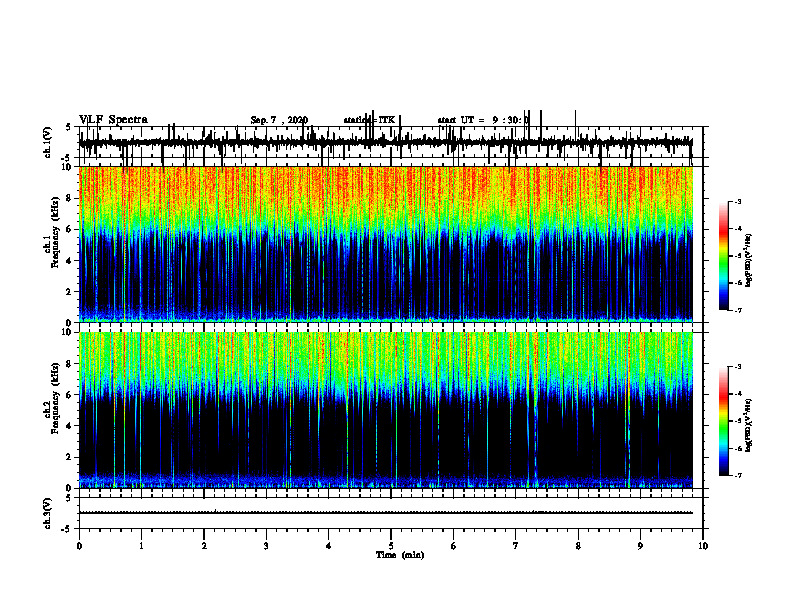Click the "6" tick on the Time axis

point(454,546)
